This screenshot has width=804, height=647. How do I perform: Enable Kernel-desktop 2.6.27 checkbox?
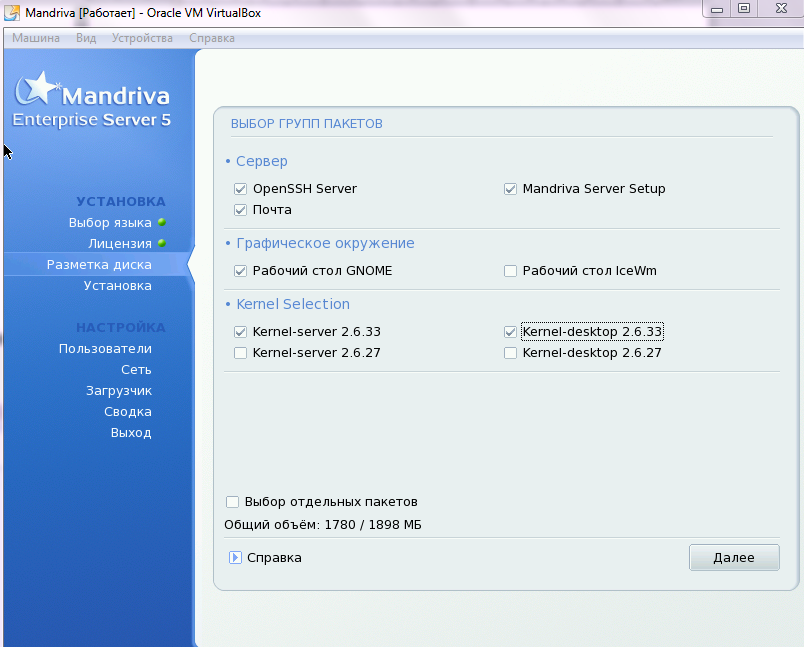tap(510, 353)
